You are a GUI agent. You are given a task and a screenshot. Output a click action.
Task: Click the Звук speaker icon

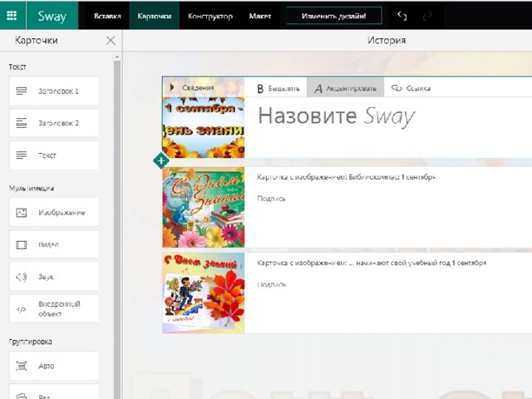pyautogui.click(x=21, y=277)
